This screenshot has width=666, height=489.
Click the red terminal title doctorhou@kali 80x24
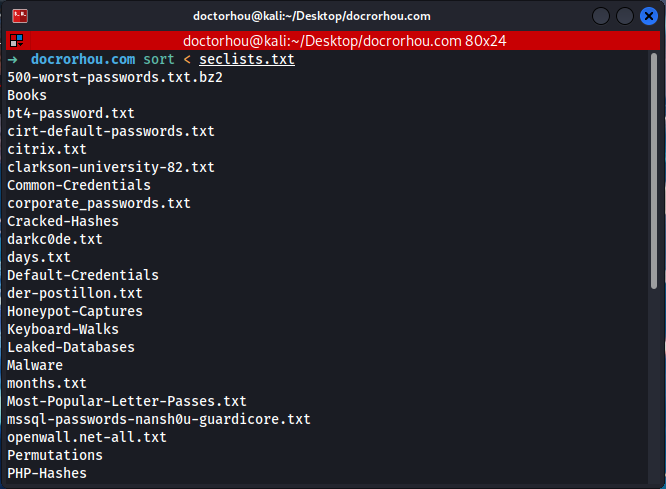click(x=344, y=41)
